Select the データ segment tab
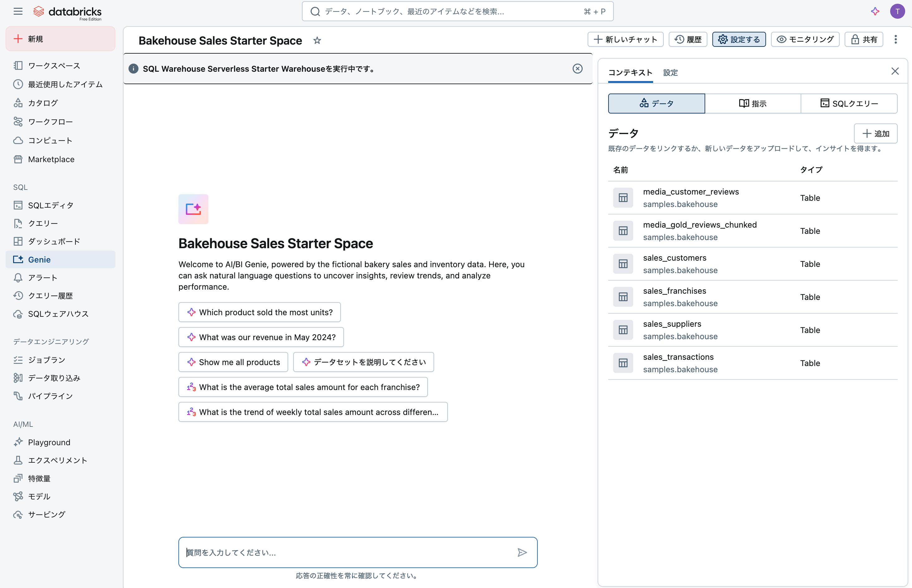Viewport: 912px width, 588px height. 657,104
